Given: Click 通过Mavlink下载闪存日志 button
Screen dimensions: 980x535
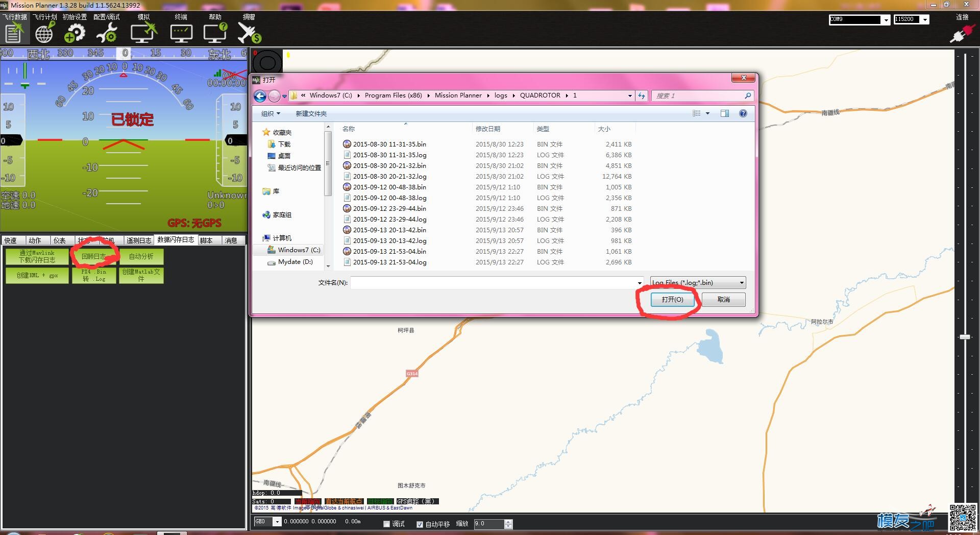Looking at the screenshot, I should click(x=37, y=256).
